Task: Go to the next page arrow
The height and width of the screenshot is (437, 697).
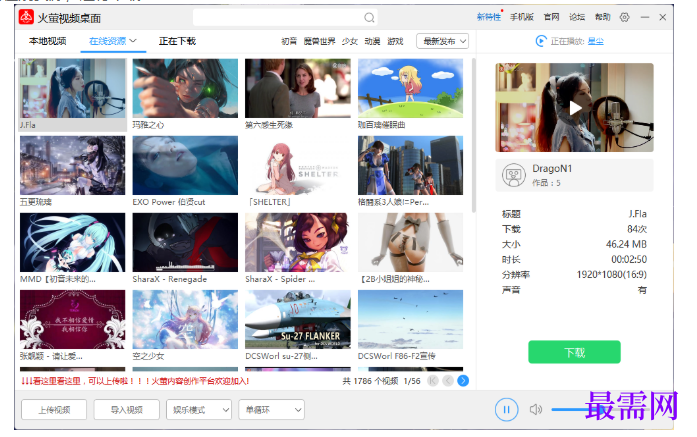Action: pyautogui.click(x=463, y=381)
